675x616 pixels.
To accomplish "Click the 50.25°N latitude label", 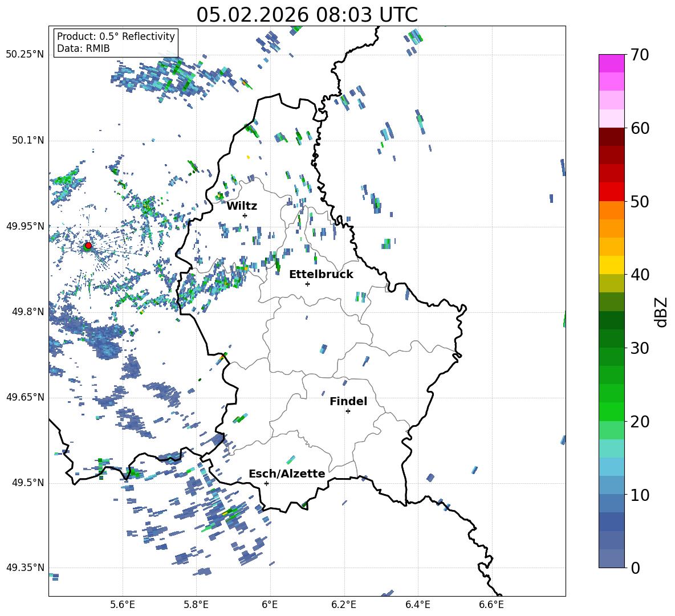I will pos(25,55).
